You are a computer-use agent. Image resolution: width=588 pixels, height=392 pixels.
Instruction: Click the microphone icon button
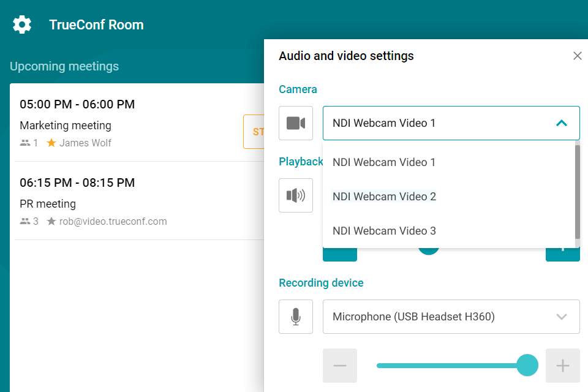[x=295, y=317]
